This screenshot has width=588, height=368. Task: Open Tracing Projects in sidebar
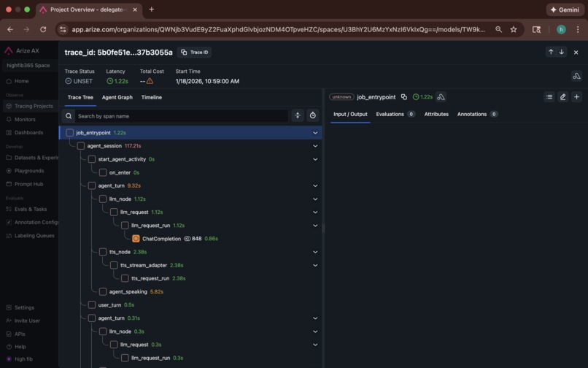tap(29, 107)
